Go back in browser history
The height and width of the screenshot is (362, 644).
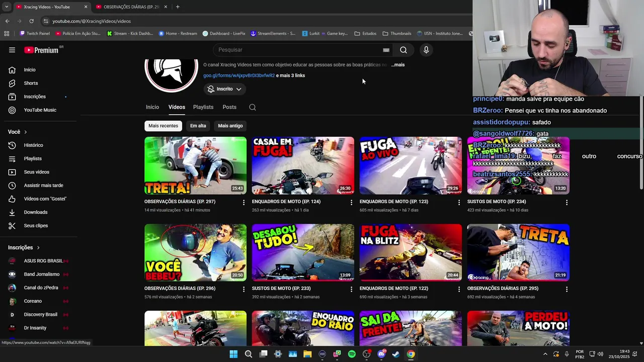(x=7, y=21)
